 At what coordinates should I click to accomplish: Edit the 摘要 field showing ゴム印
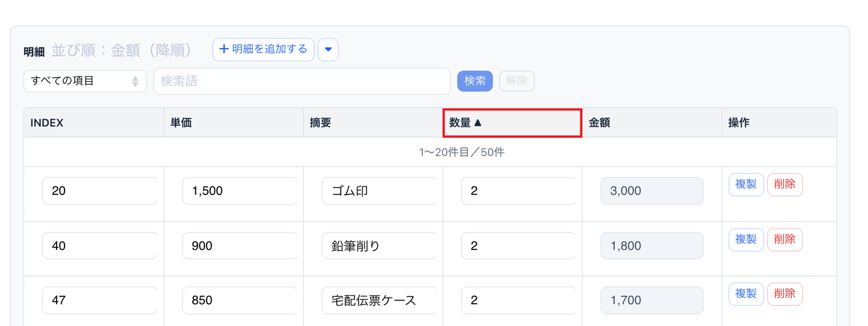(x=380, y=191)
